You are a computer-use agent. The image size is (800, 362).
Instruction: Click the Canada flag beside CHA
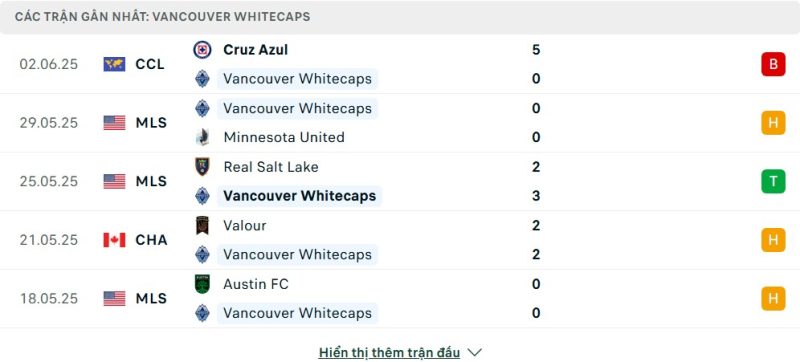pyautogui.click(x=114, y=240)
